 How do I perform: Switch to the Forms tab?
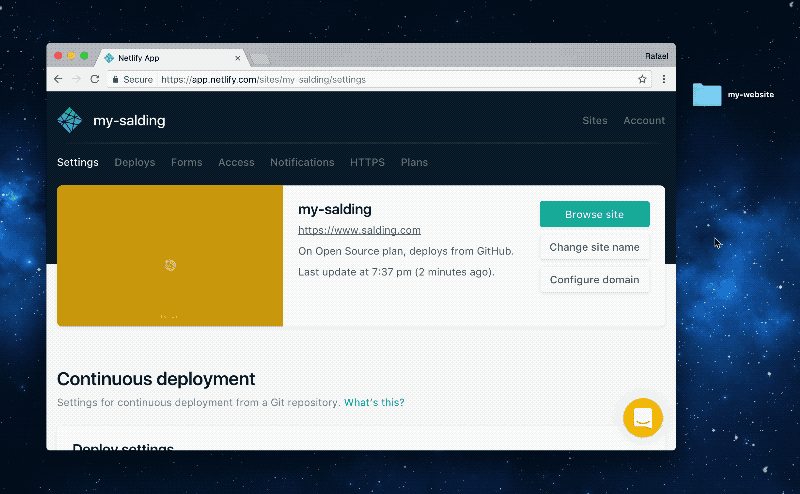[x=186, y=162]
